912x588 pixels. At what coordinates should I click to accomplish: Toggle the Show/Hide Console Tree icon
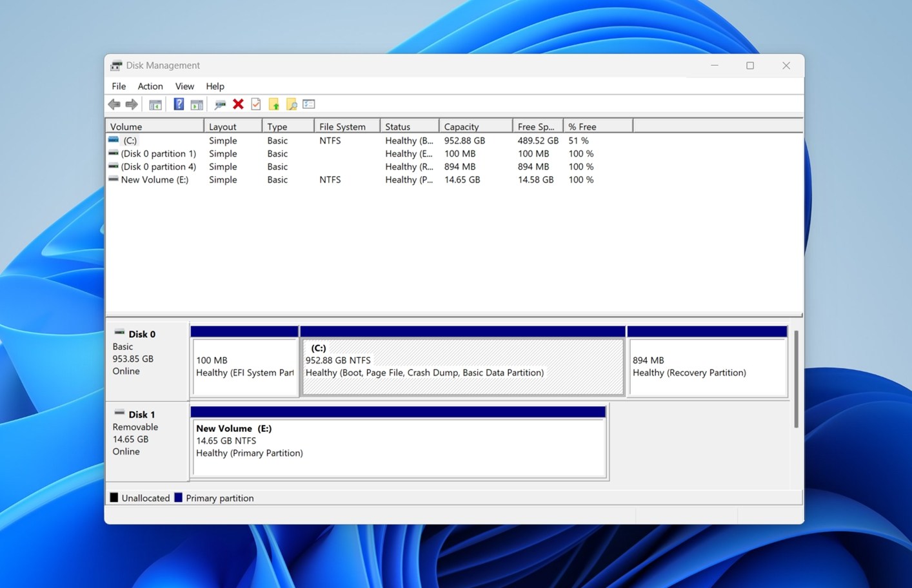tap(155, 104)
